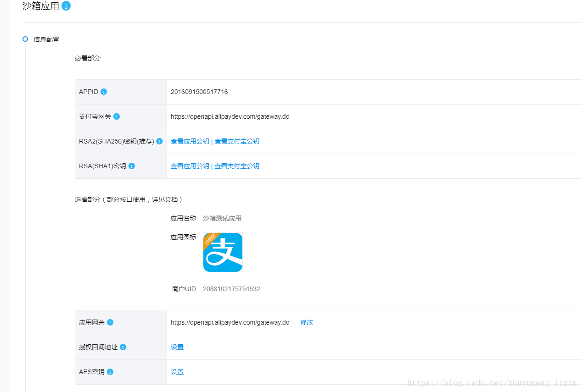Click the RSA2(SHA256)密钥(推荐) label
Viewport: 582px width, 392px height.
[116, 141]
